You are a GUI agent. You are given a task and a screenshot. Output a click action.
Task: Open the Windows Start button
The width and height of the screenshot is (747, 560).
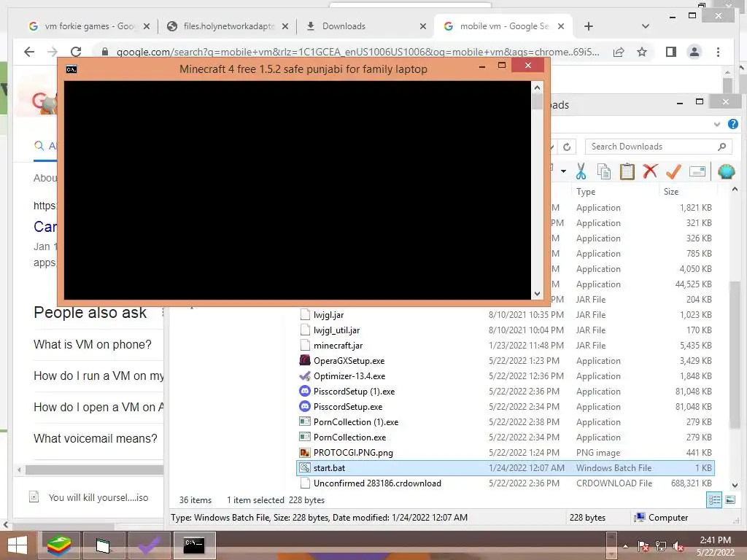click(x=18, y=545)
